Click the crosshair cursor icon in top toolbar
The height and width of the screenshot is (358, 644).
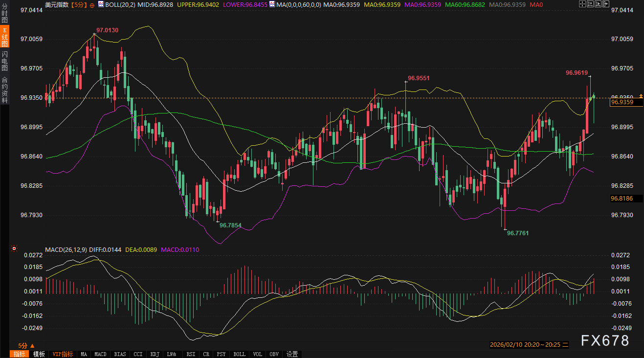coord(581,4)
